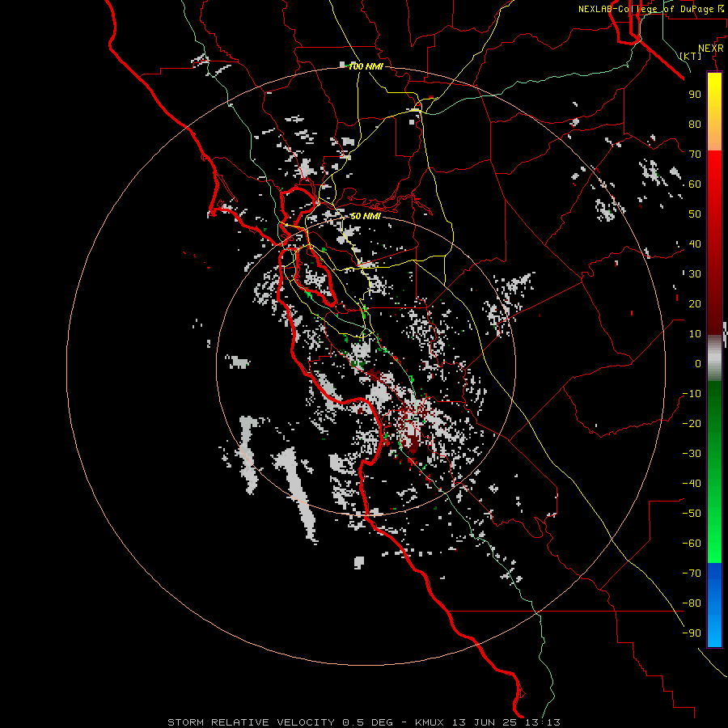Select the -90 value on velocity scale
This screenshot has height=728, width=728.
point(692,633)
